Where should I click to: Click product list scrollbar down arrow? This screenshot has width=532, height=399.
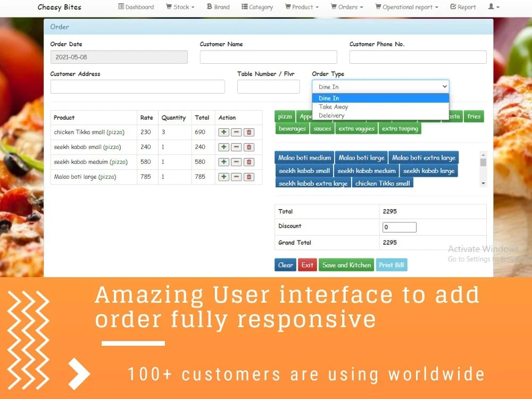click(483, 184)
